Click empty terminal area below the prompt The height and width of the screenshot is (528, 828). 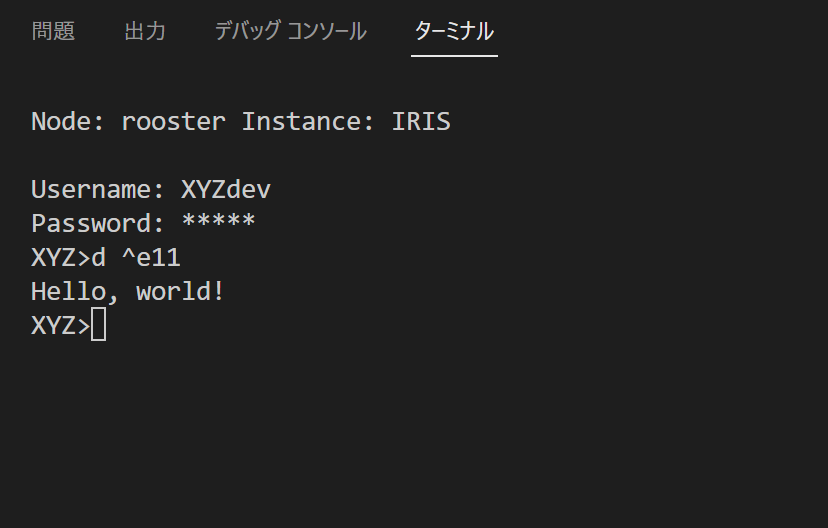tap(400, 430)
